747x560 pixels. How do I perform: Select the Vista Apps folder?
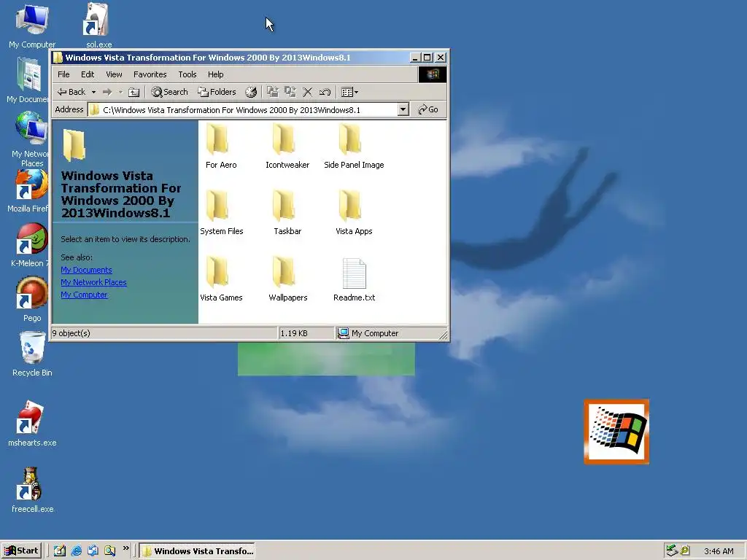coord(354,212)
